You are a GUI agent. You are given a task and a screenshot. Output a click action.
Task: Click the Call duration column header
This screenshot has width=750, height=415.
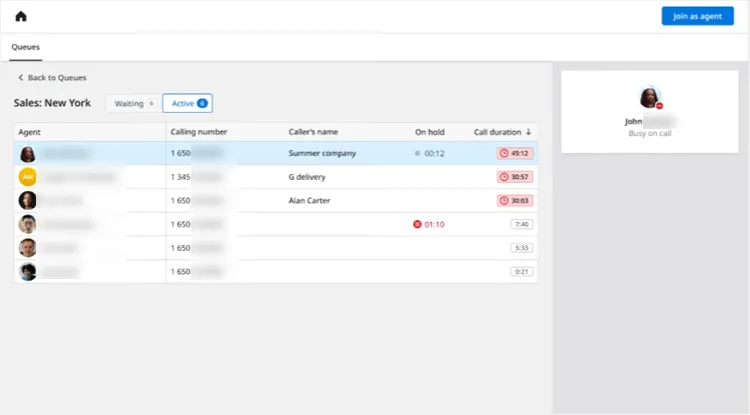(x=497, y=132)
